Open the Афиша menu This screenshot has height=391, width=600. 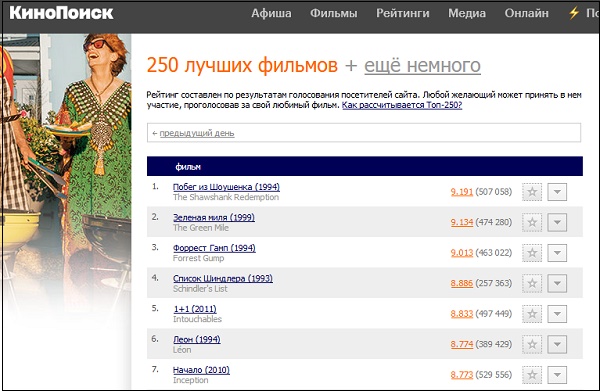(x=271, y=13)
